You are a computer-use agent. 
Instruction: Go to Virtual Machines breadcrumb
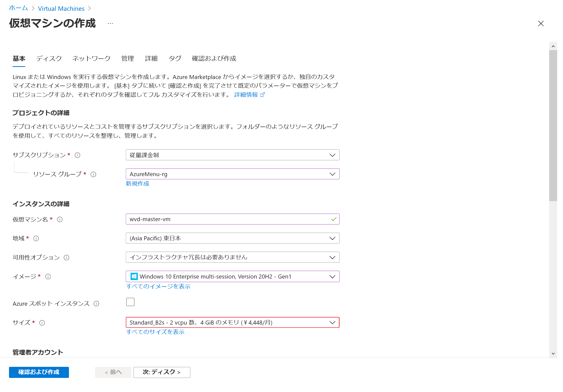(61, 9)
